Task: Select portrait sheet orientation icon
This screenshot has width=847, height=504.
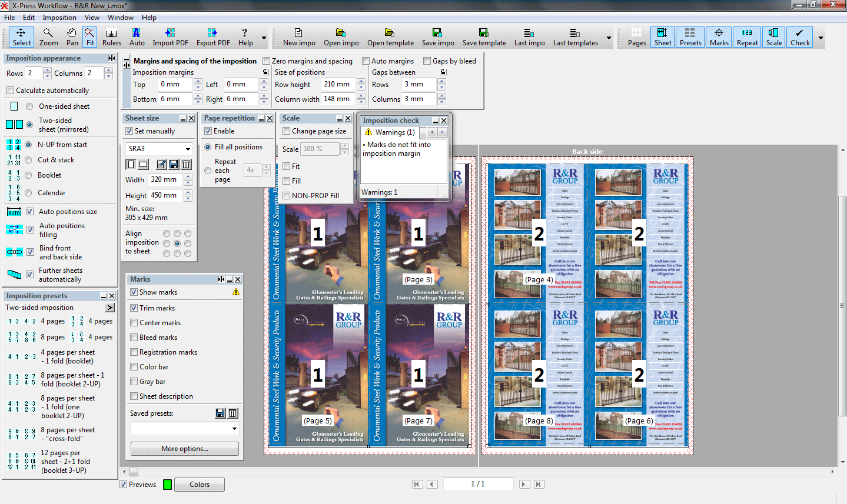Action: tap(131, 165)
